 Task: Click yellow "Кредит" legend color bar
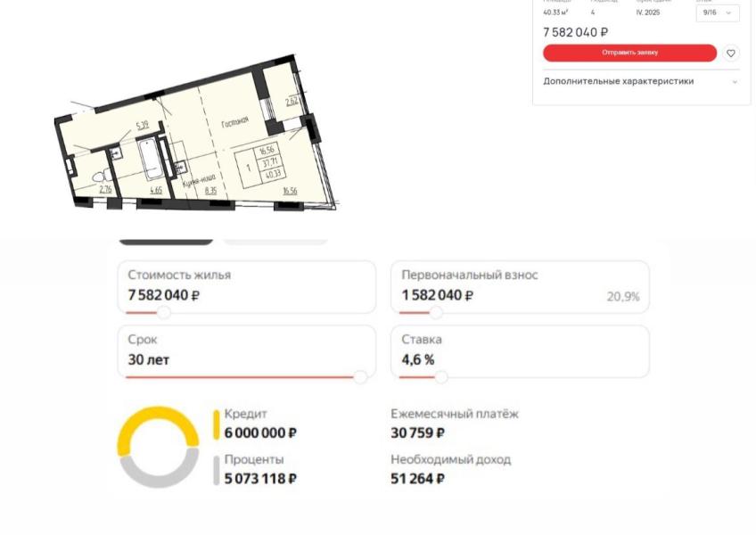point(216,424)
